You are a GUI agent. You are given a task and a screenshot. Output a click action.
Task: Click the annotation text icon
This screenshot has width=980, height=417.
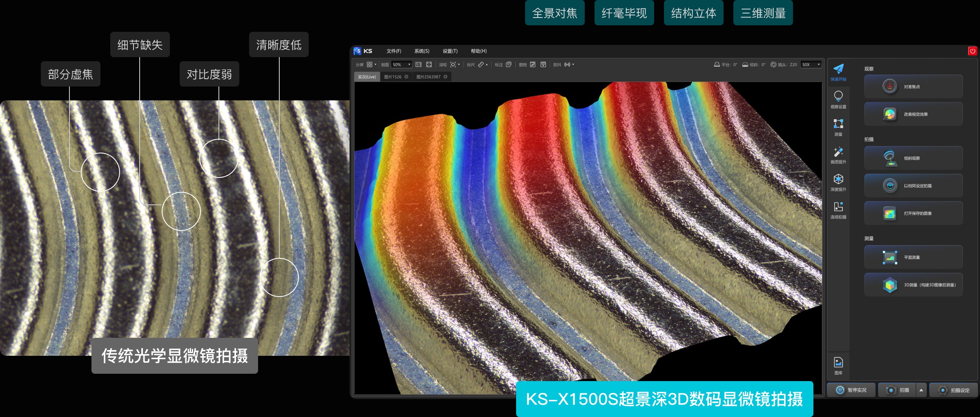pyautogui.click(x=508, y=64)
